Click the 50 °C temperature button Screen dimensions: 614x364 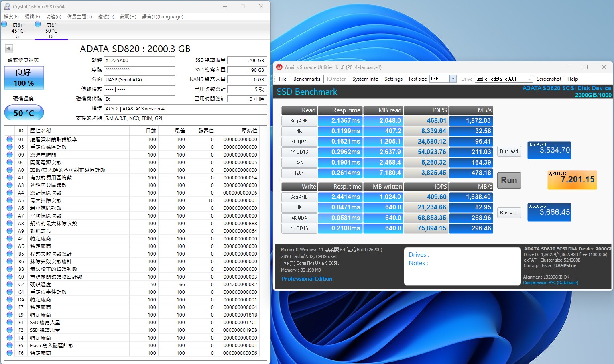pyautogui.click(x=24, y=113)
